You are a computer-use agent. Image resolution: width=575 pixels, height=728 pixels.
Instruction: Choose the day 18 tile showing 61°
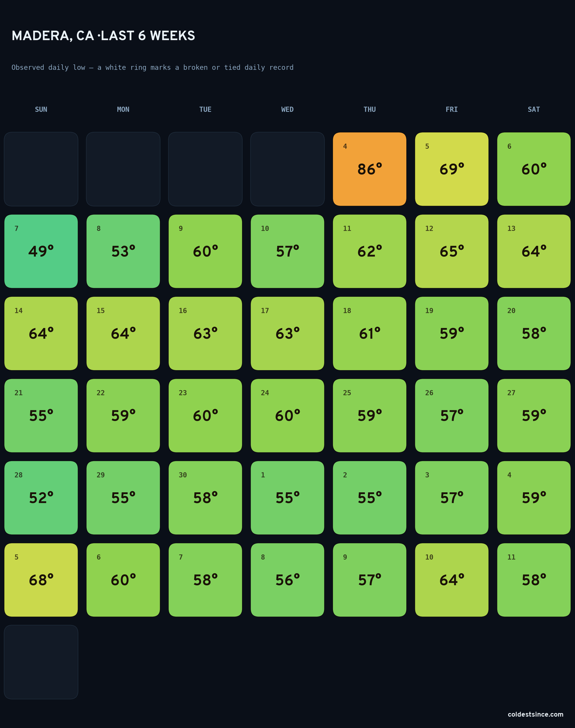[370, 333]
